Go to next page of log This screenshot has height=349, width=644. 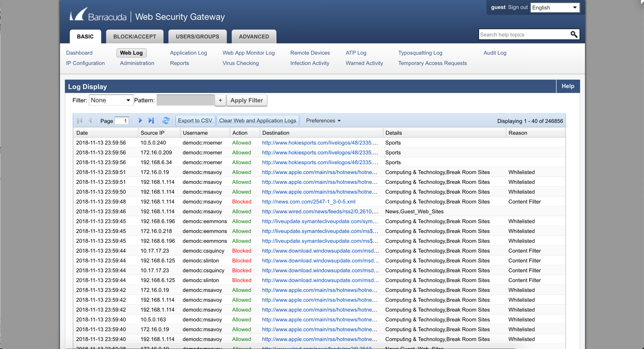(140, 120)
